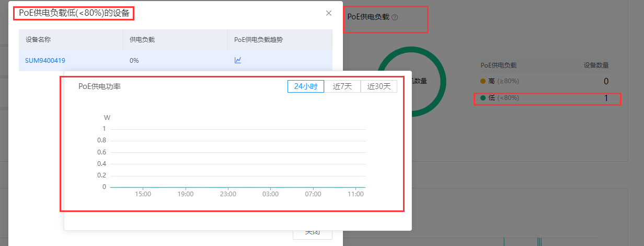Click the PoE供电负载趋势 column header

click(258, 40)
